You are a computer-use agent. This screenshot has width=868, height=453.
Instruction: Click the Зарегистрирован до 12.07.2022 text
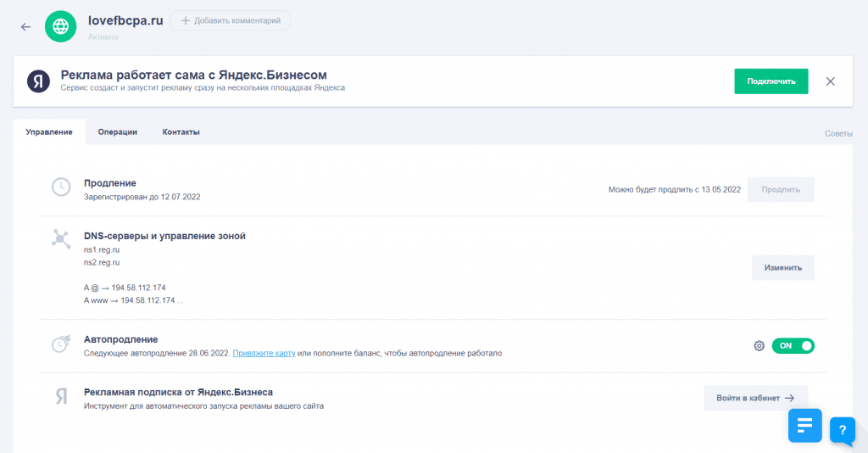point(142,197)
